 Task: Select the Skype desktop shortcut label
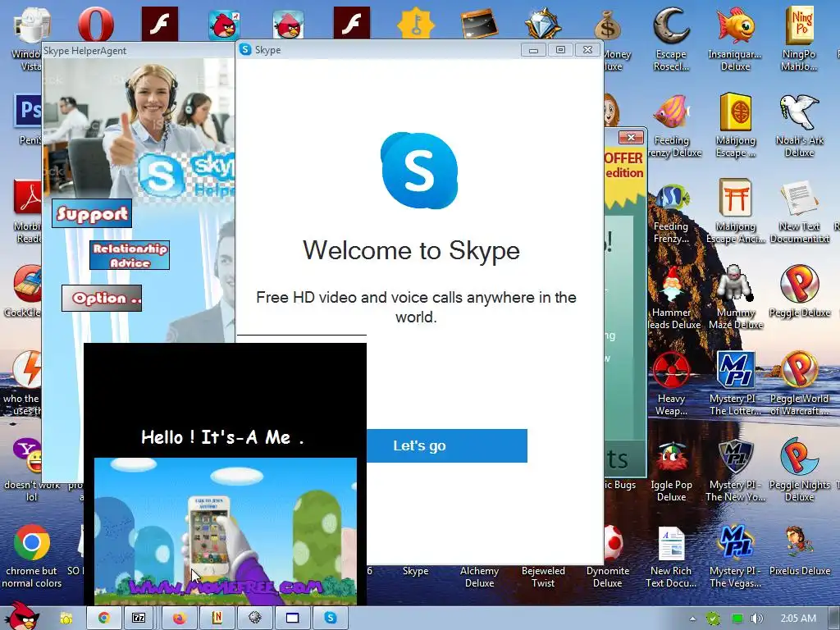tap(415, 571)
